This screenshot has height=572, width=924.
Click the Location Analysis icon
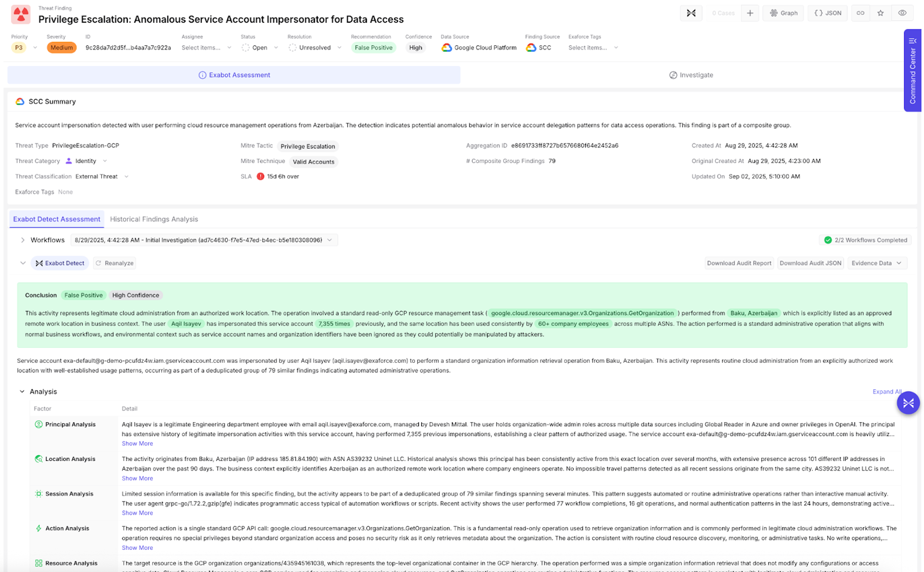click(38, 459)
